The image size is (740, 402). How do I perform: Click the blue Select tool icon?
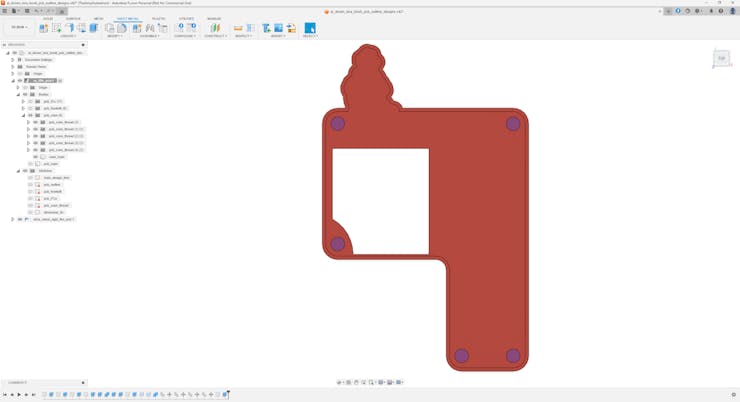[310, 28]
